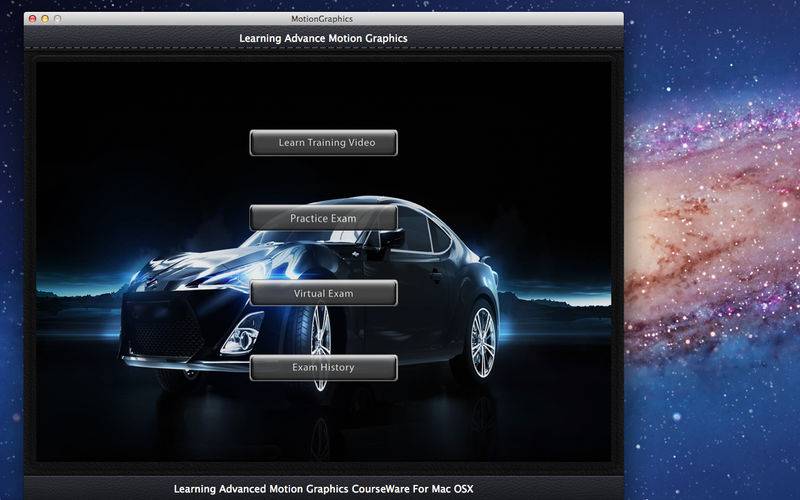800x500 pixels.
Task: Start the Practice Exam
Action: click(323, 218)
